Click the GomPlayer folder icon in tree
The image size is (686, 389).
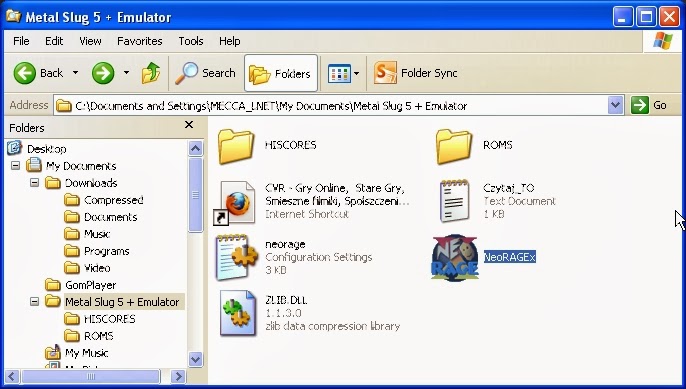(x=53, y=285)
